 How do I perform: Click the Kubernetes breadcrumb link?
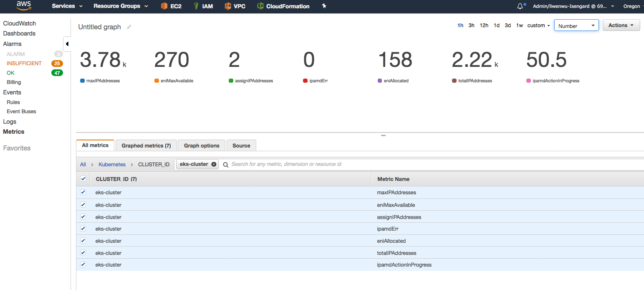click(x=112, y=165)
